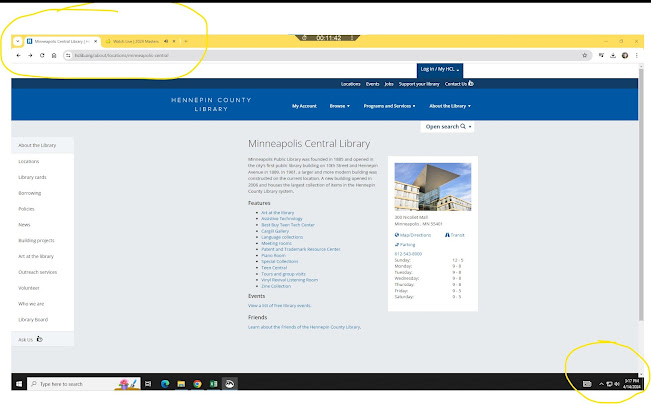
Task: Open the Parking link
Action: (x=405, y=245)
